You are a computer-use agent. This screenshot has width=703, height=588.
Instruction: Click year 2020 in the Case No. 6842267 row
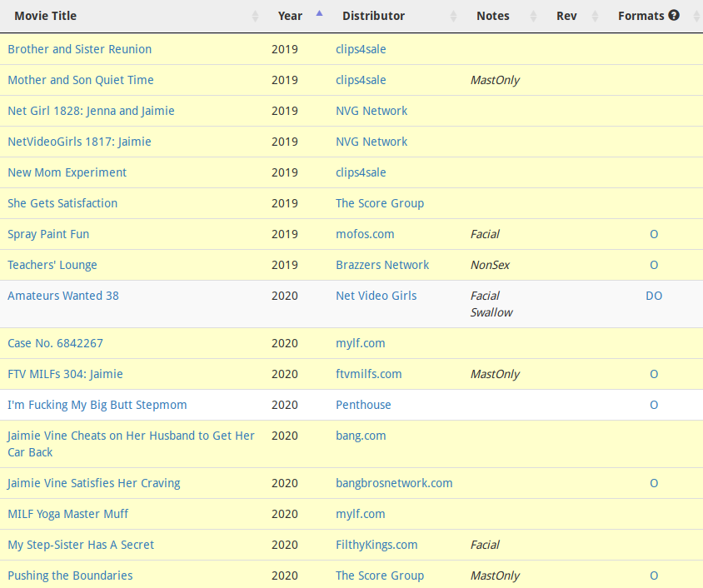[285, 343]
